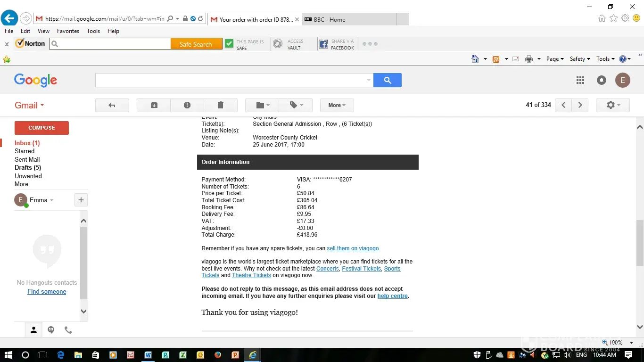
Task: Open Microsoft Word from the taskbar
Action: [x=148, y=355]
